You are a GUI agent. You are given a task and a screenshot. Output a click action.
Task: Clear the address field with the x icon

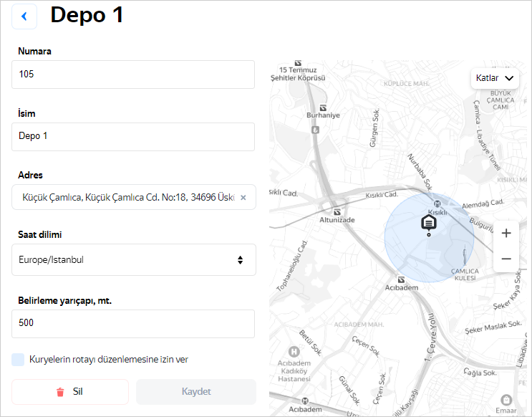tap(243, 198)
